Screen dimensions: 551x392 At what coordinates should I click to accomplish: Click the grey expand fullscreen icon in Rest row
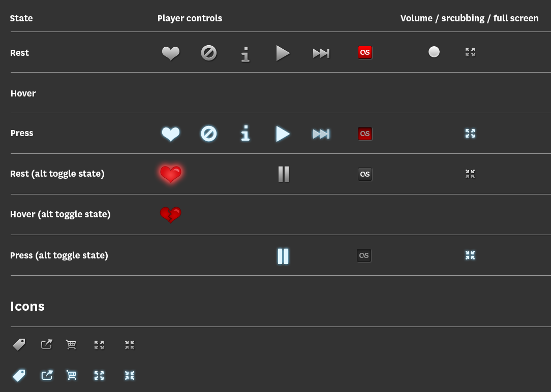click(x=470, y=52)
